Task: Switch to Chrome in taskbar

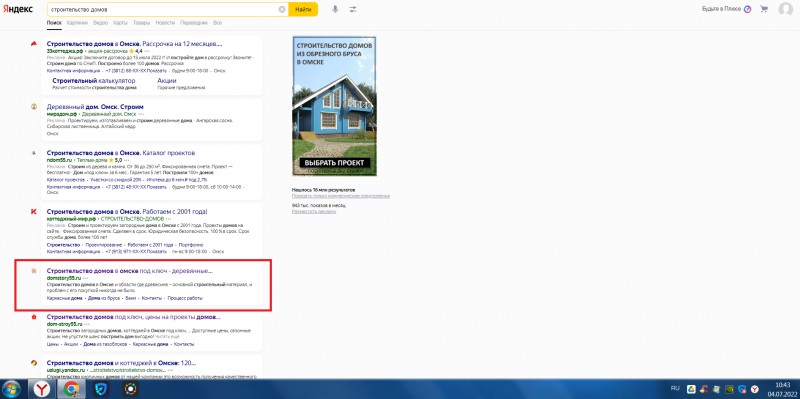Action: [x=71, y=389]
